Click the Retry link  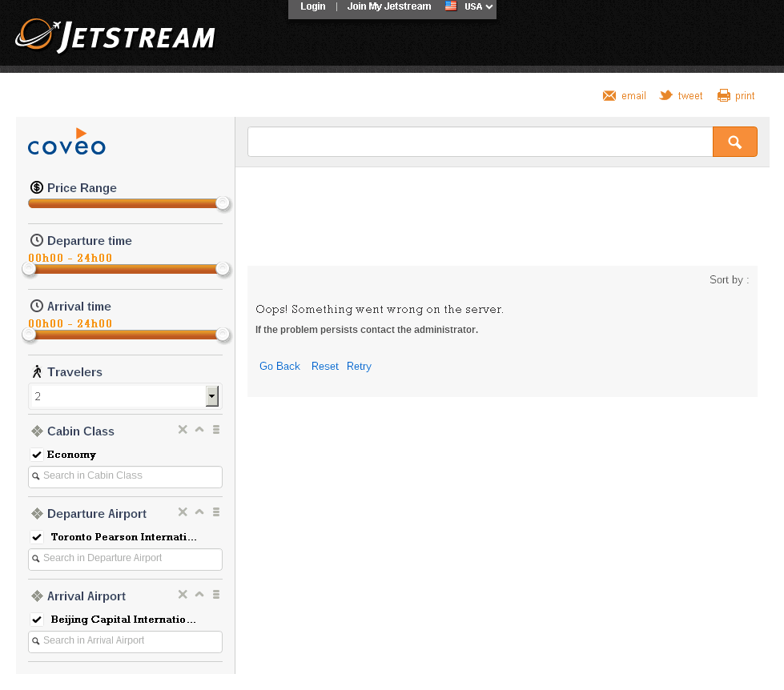359,366
